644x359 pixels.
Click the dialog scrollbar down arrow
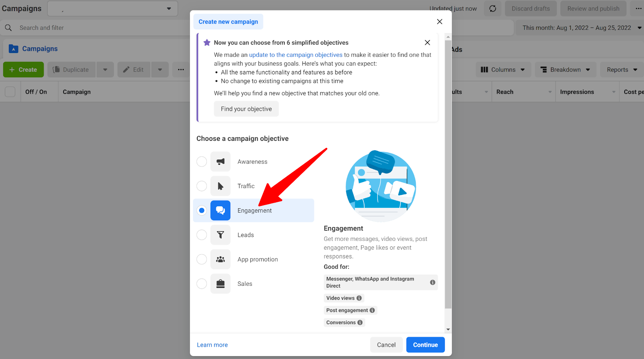coord(448,330)
